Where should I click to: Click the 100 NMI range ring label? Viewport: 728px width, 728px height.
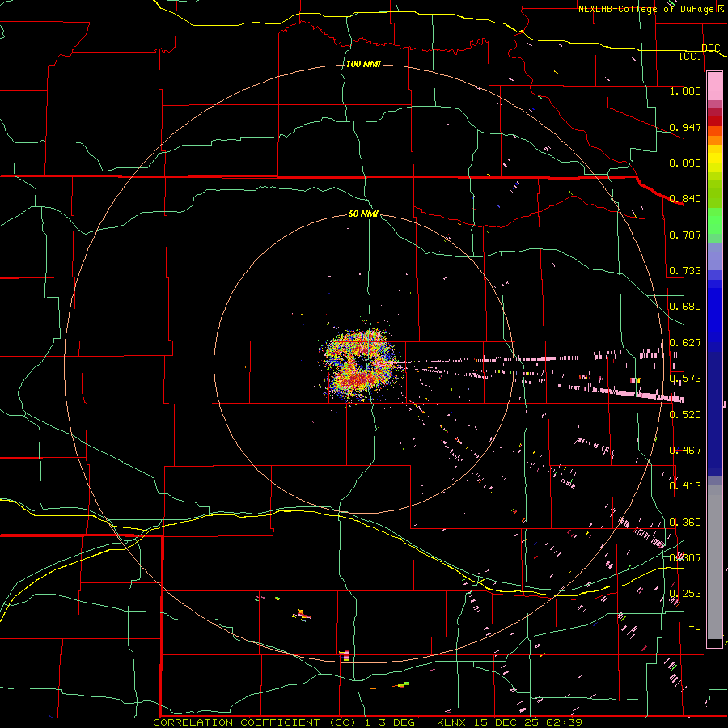[x=363, y=64]
